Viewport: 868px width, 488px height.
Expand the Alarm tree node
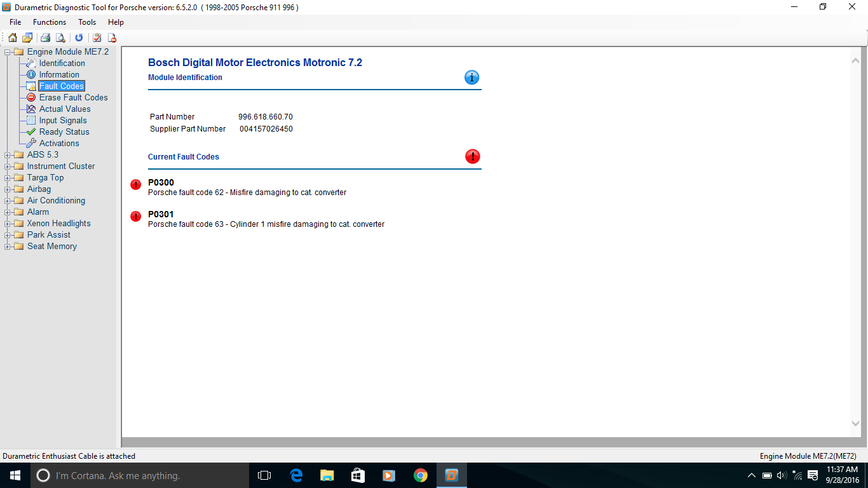(8, 212)
